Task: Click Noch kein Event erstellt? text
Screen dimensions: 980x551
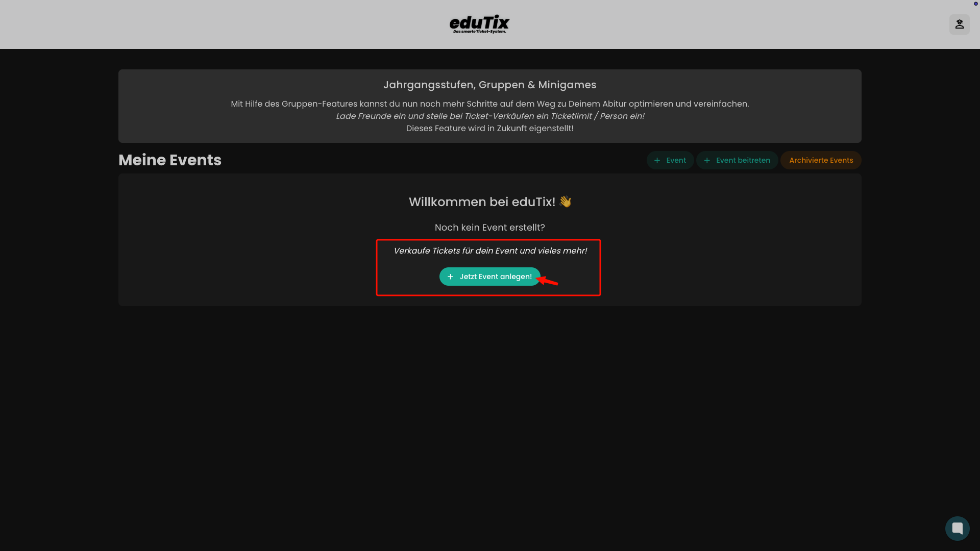Action: [489, 228]
